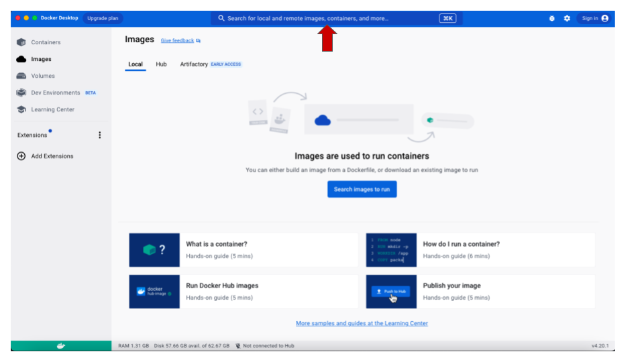This screenshot has width=644, height=362.
Task: Click the Upgrade plan button
Action: [x=103, y=19]
